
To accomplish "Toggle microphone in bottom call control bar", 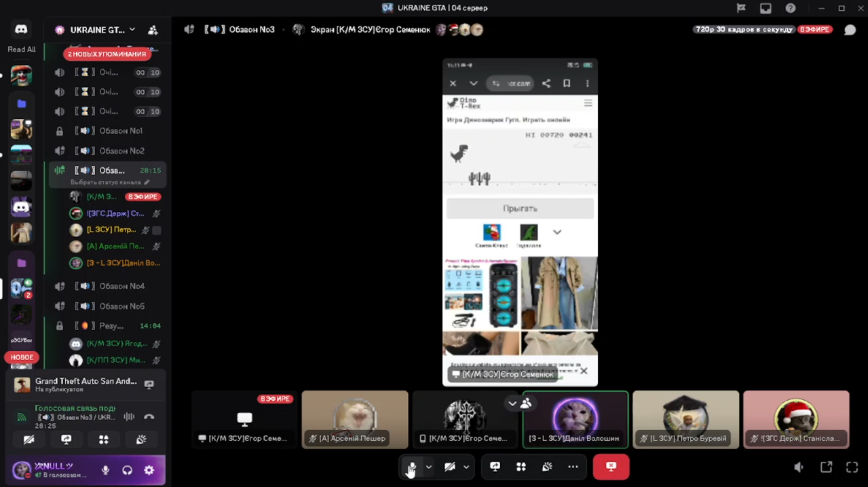I will click(x=411, y=467).
